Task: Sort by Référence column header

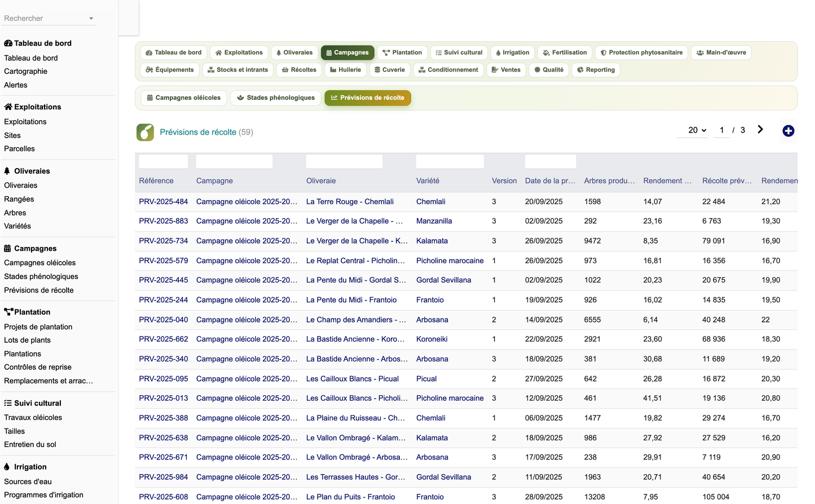Action: [156, 181]
